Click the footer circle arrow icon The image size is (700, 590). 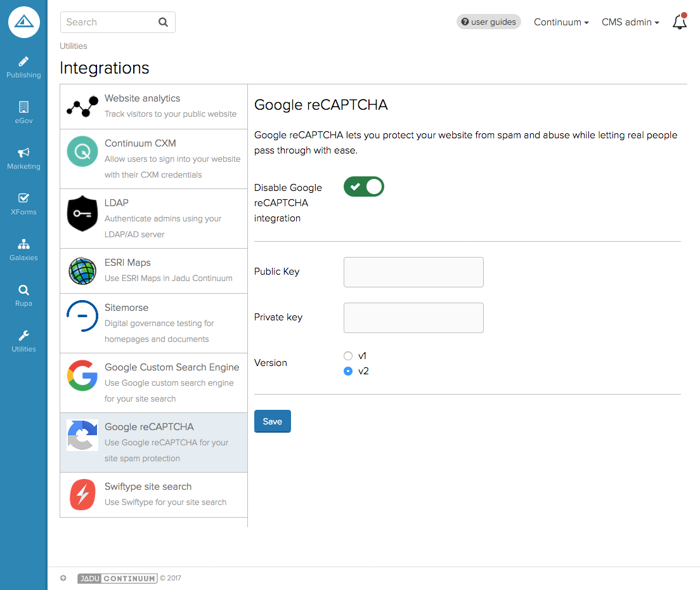(63, 578)
